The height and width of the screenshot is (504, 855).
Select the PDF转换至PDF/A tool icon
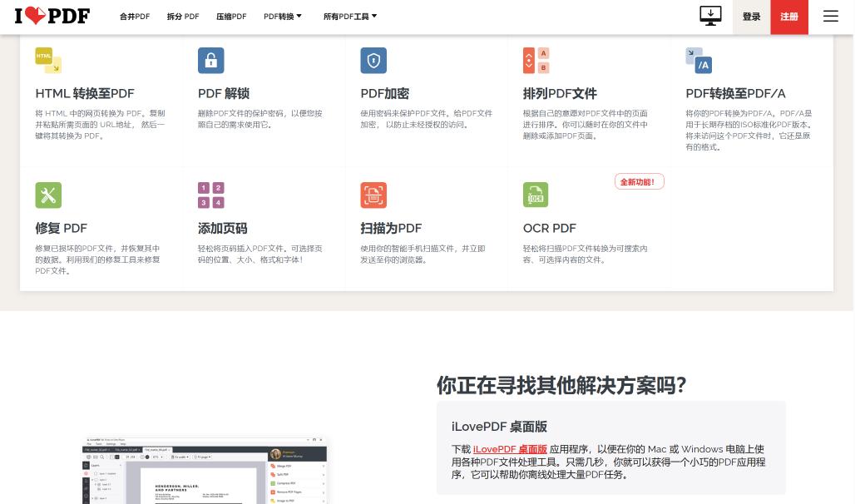point(698,60)
